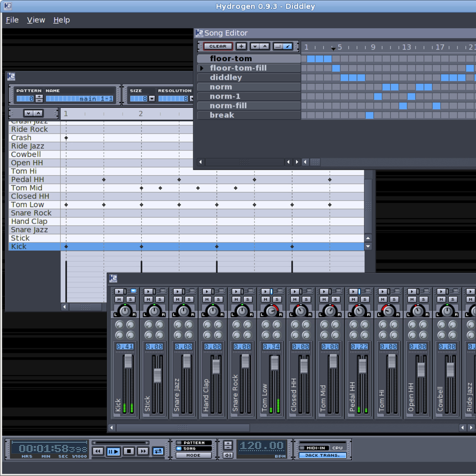Click the Snare Jazz volume fader

coord(187,361)
